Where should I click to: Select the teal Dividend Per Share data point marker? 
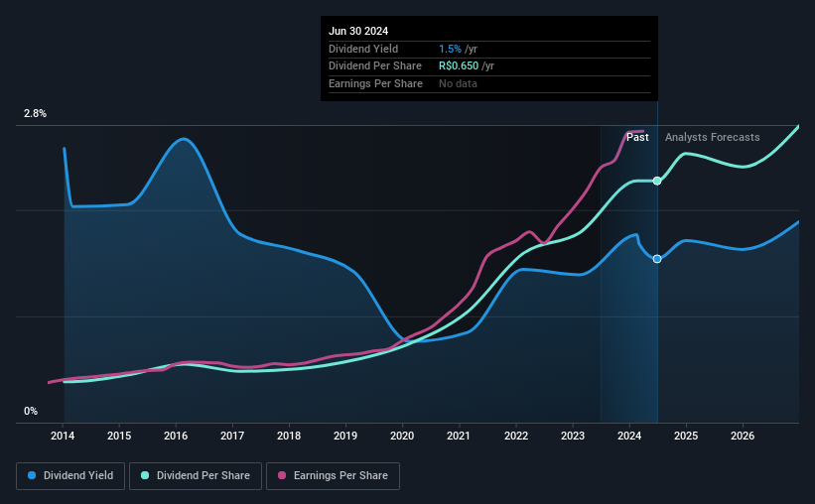tap(657, 181)
